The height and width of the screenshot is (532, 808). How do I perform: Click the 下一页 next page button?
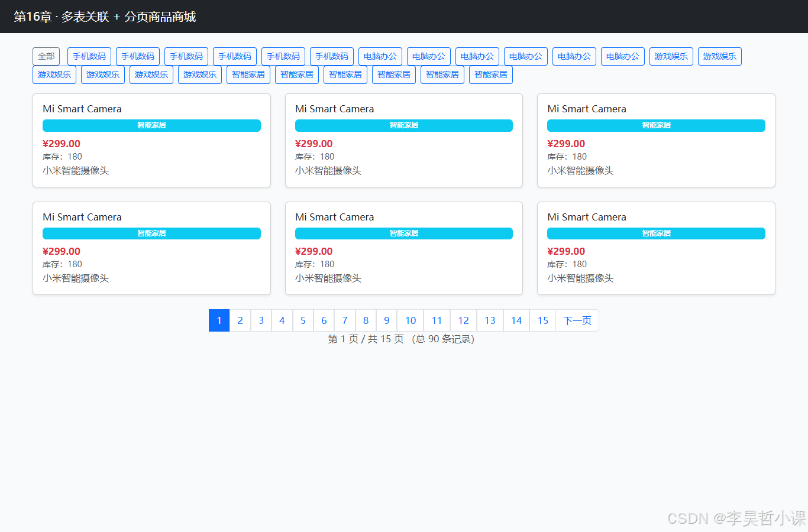click(x=577, y=320)
